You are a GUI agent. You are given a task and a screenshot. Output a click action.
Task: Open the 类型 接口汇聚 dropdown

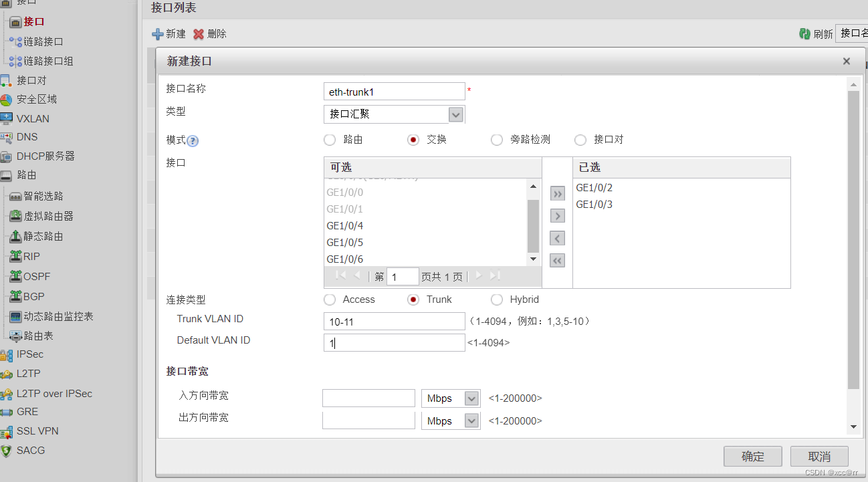click(x=455, y=114)
